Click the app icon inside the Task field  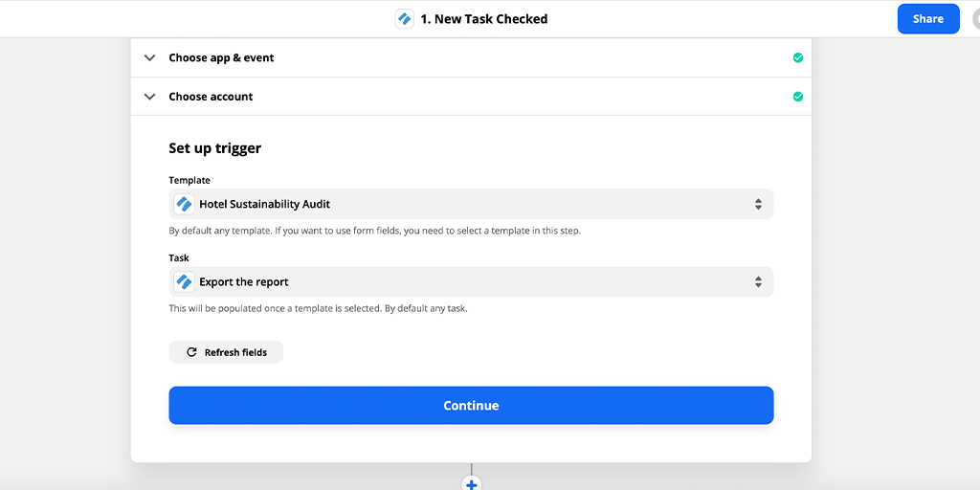184,282
